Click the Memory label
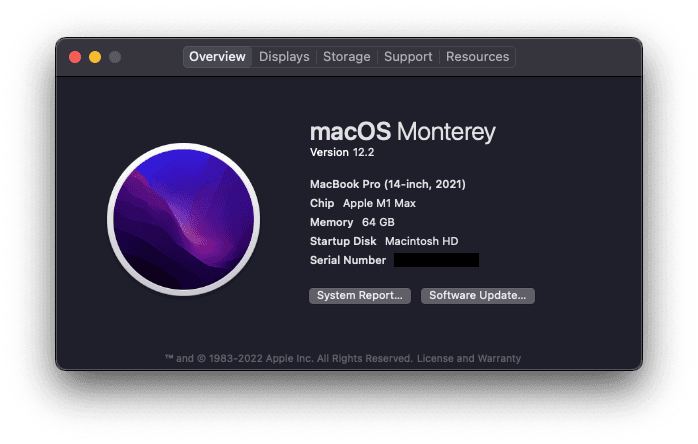The width and height of the screenshot is (698, 444). coord(331,222)
